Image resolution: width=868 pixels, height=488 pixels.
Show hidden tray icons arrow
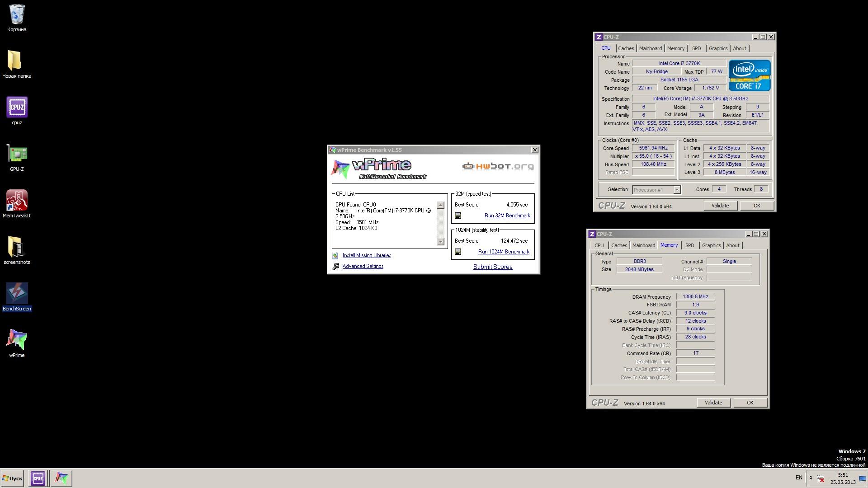pos(811,478)
